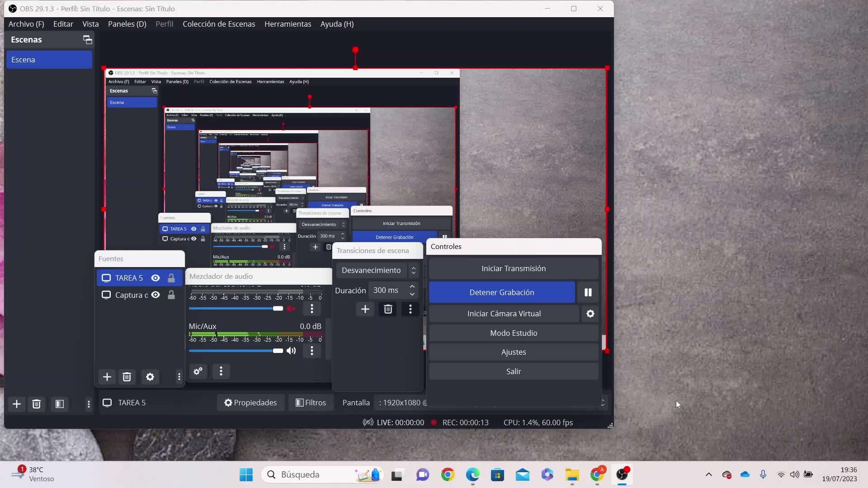Increase transition duration with up arrow
The height and width of the screenshot is (488, 868).
click(x=412, y=286)
